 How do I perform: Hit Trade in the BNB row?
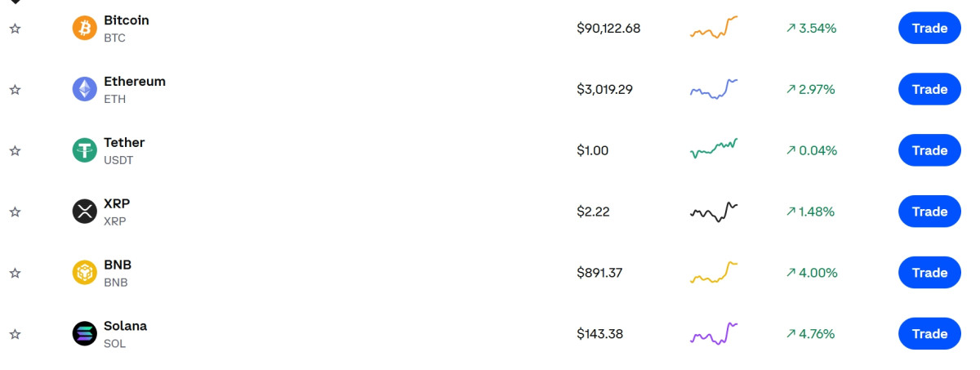929,273
